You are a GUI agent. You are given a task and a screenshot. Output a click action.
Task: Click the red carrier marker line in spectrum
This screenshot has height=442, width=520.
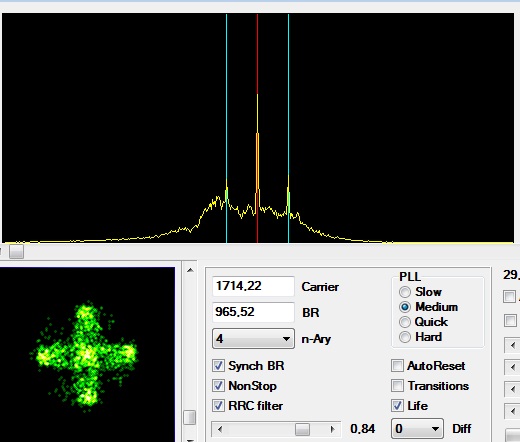click(257, 128)
